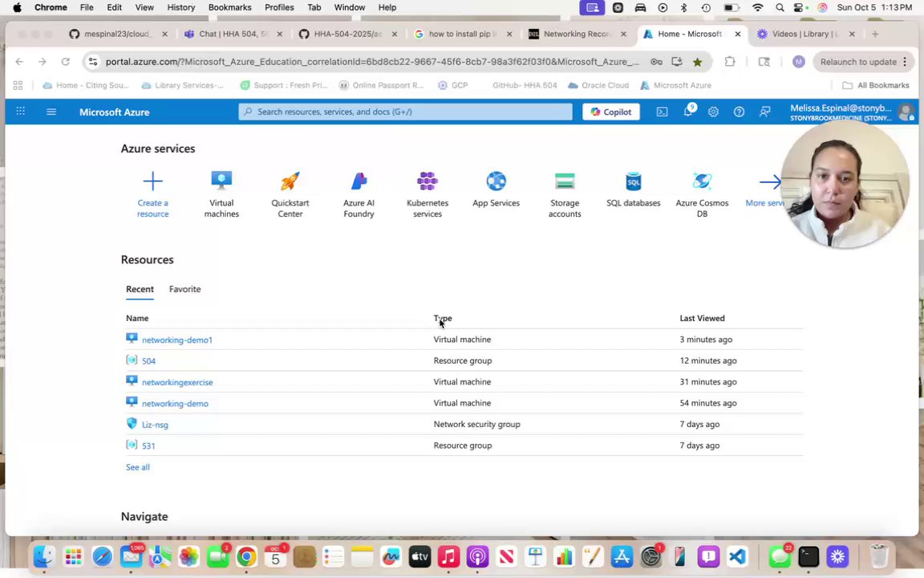Open Spotlight search in menu bar

coord(780,8)
